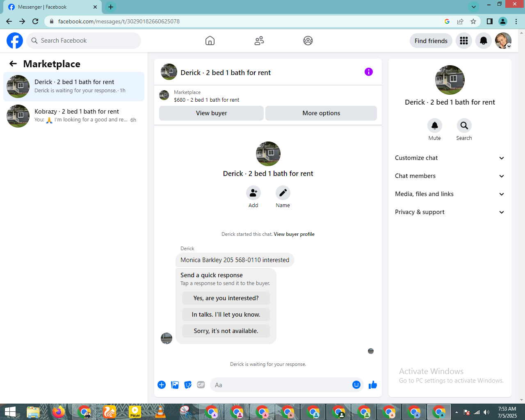Send quick response "Sorry, it's not available."

click(x=226, y=331)
